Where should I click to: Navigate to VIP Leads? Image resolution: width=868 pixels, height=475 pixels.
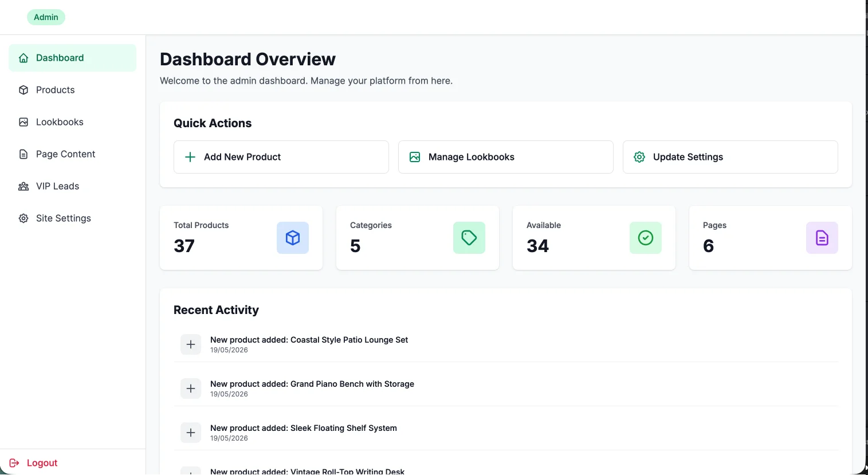tap(73, 186)
